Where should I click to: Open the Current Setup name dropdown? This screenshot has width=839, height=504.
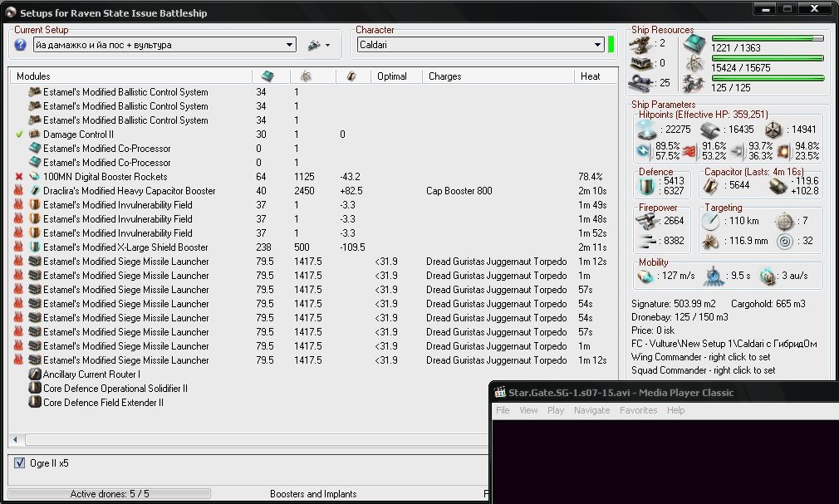(x=289, y=45)
